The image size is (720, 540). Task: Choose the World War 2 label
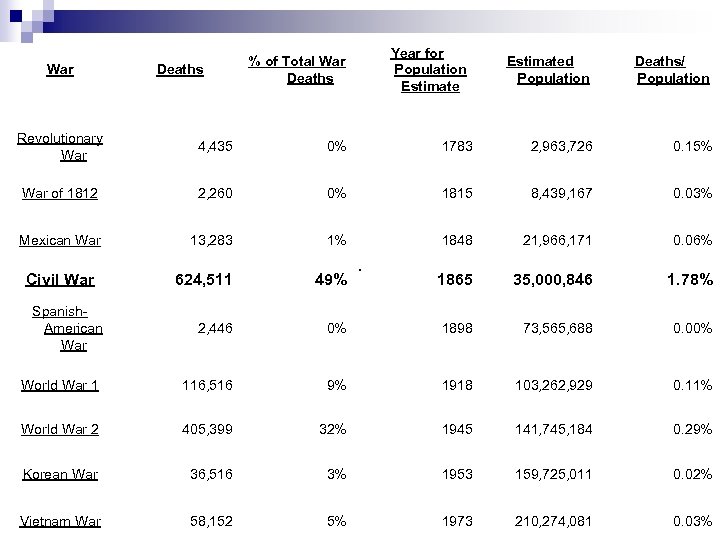coord(60,429)
